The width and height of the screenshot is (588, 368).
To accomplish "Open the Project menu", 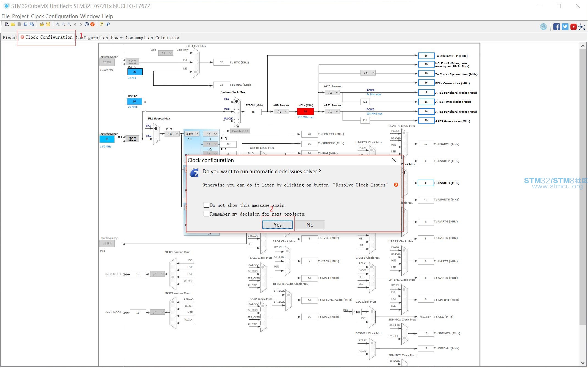I will coord(20,16).
